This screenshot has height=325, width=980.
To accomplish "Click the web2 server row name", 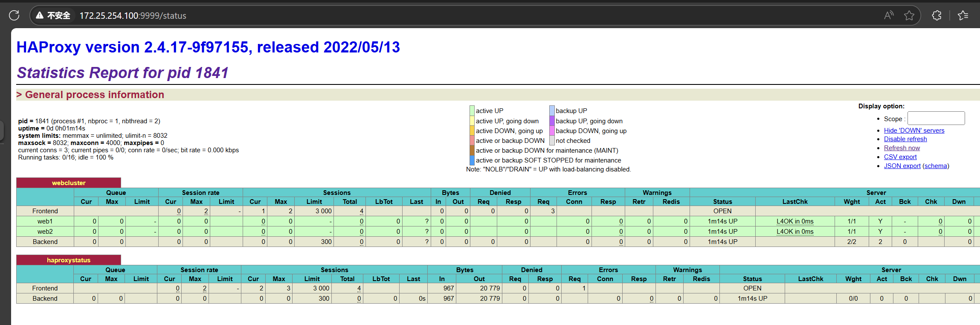I will 45,231.
